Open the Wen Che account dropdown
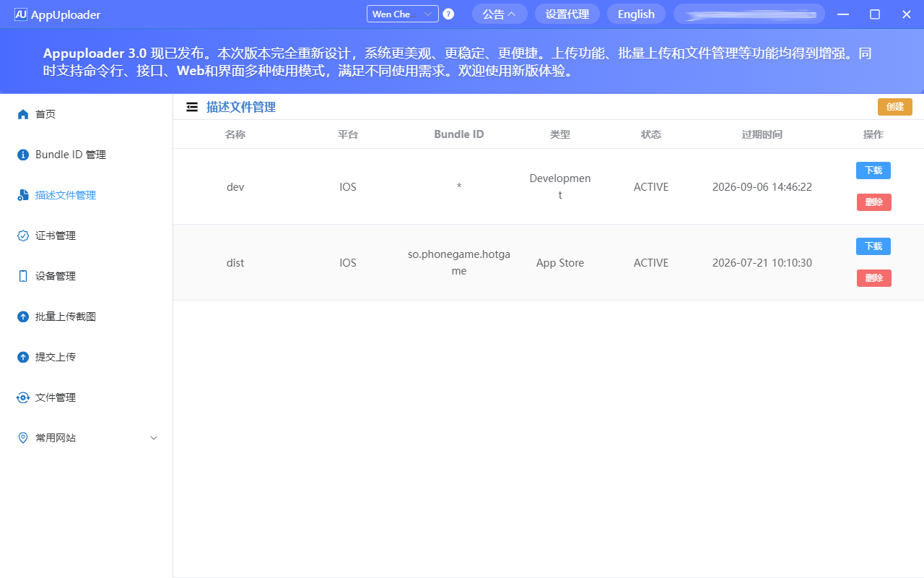 pyautogui.click(x=402, y=14)
